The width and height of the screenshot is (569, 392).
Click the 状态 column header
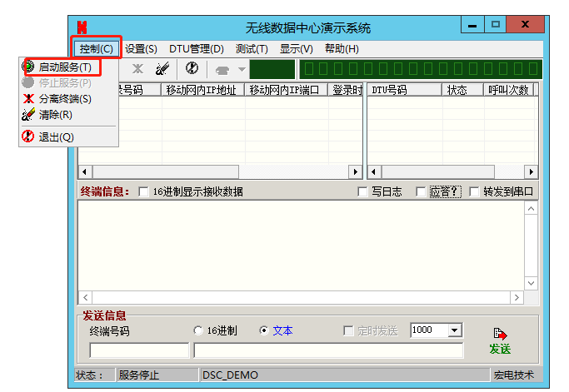coord(463,90)
